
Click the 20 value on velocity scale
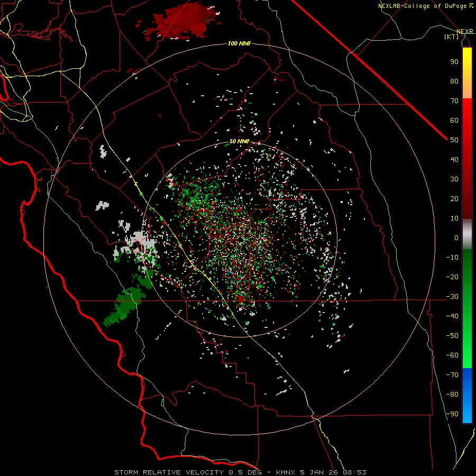click(454, 199)
